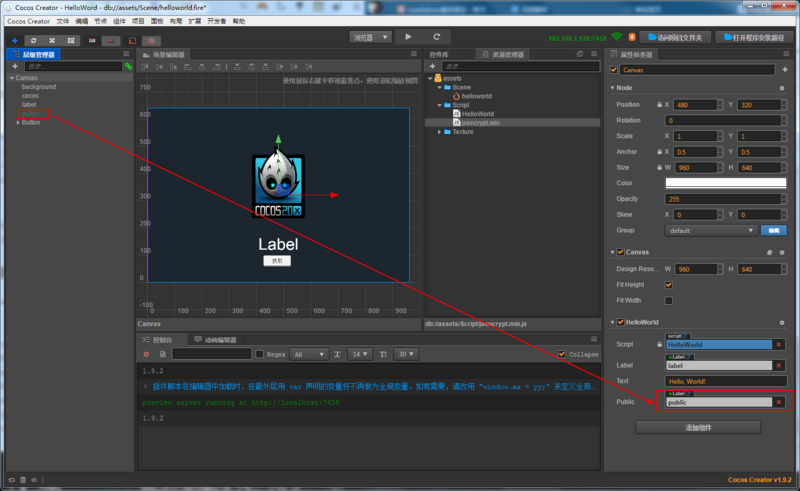Viewport: 800px width, 491px height.
Task: Click the Text field containing Hello, World!
Action: (726, 381)
